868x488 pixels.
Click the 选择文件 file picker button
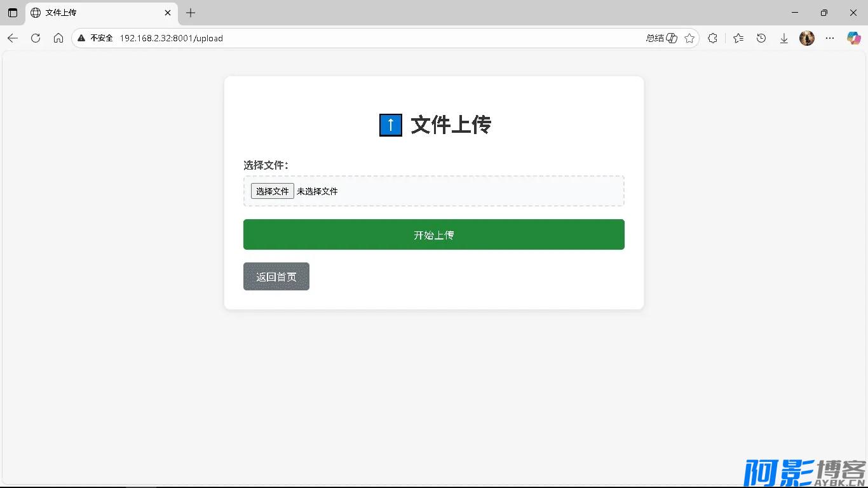tap(272, 191)
